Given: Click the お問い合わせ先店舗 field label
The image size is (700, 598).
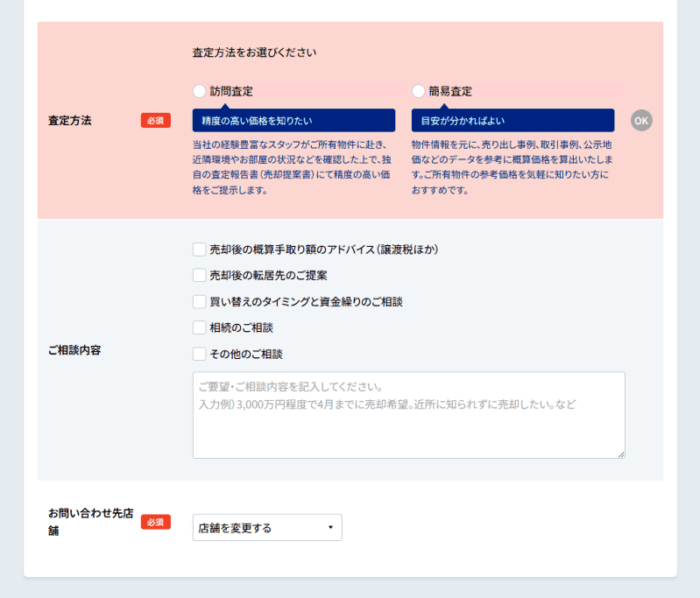Looking at the screenshot, I should tap(91, 522).
